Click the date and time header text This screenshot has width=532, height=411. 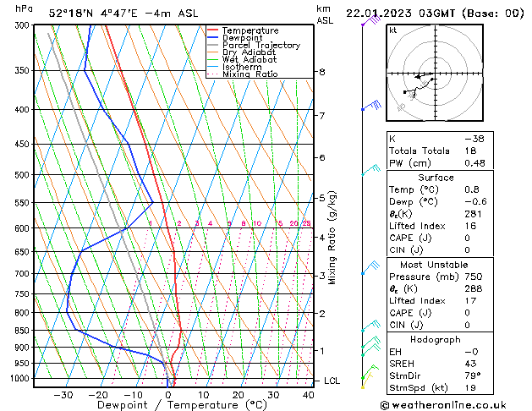point(435,14)
